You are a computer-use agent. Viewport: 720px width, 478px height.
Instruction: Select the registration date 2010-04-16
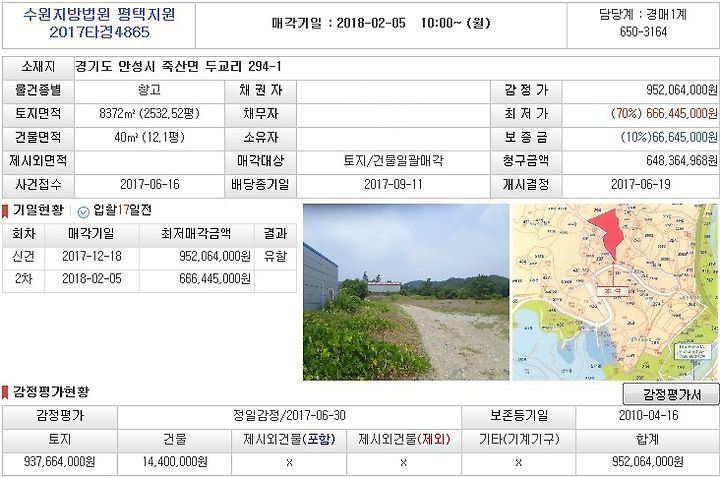648,416
